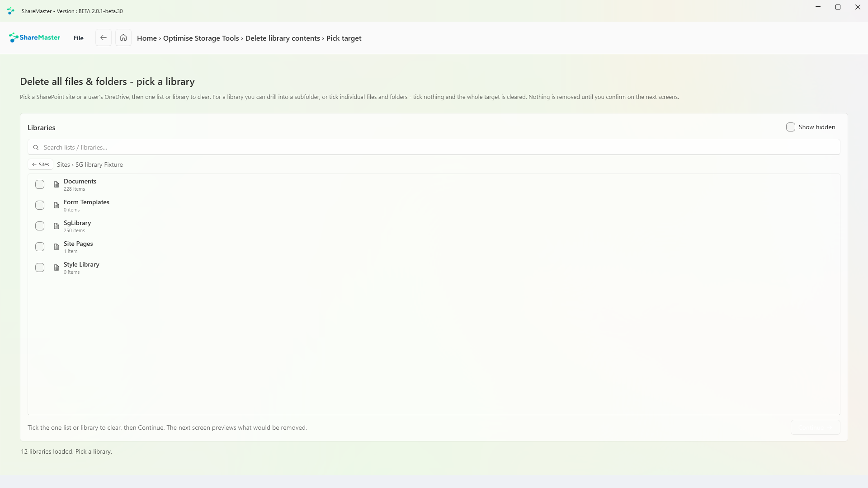868x488 pixels.
Task: Select the Style Library name text
Action: 81,264
